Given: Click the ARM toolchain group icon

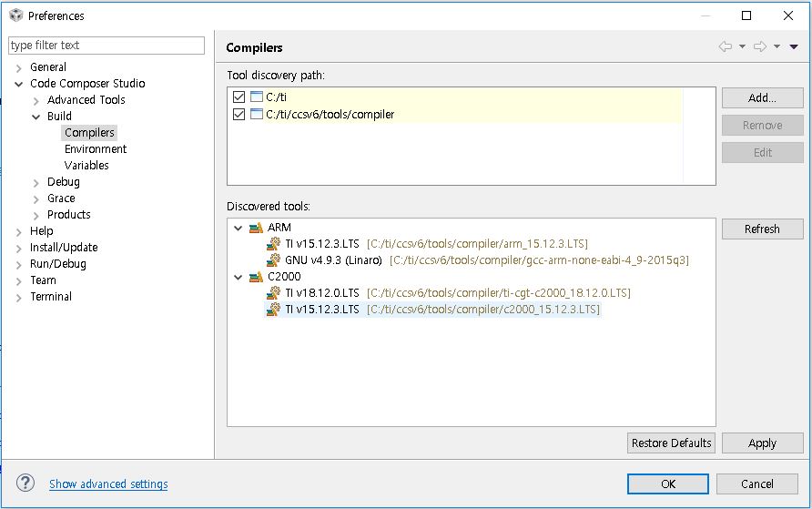Looking at the screenshot, I should click(x=256, y=228).
